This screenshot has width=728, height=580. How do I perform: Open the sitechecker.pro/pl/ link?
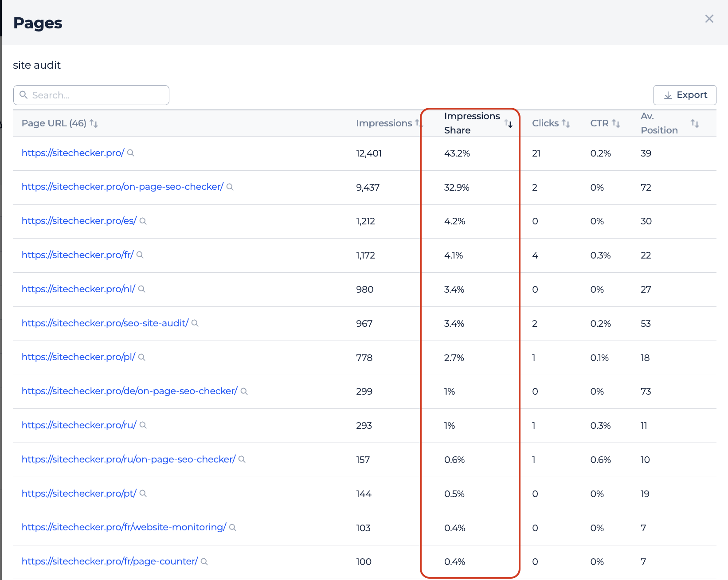tap(78, 357)
